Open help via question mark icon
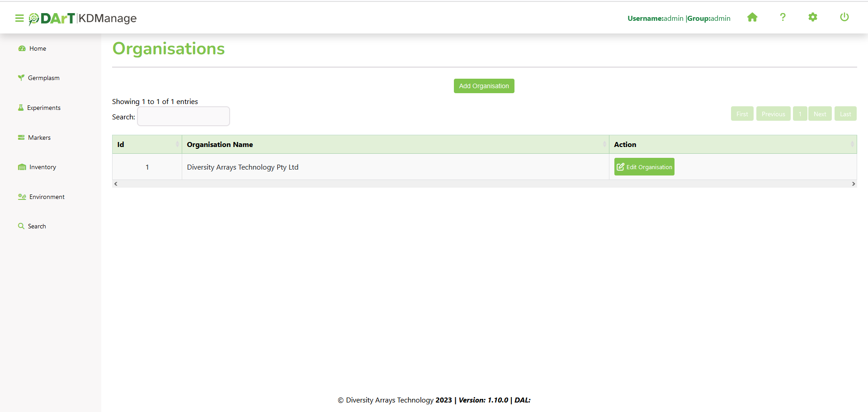Image resolution: width=868 pixels, height=412 pixels. [783, 18]
